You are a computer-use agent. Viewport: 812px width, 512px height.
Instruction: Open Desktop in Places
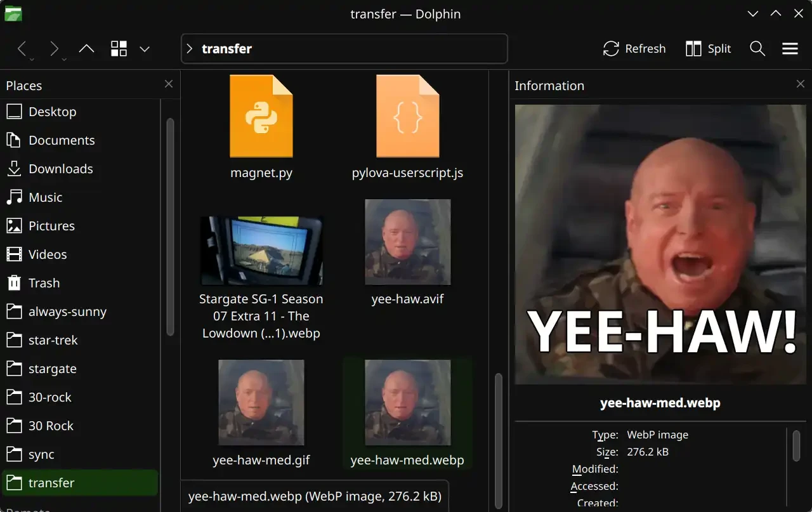(x=81, y=112)
